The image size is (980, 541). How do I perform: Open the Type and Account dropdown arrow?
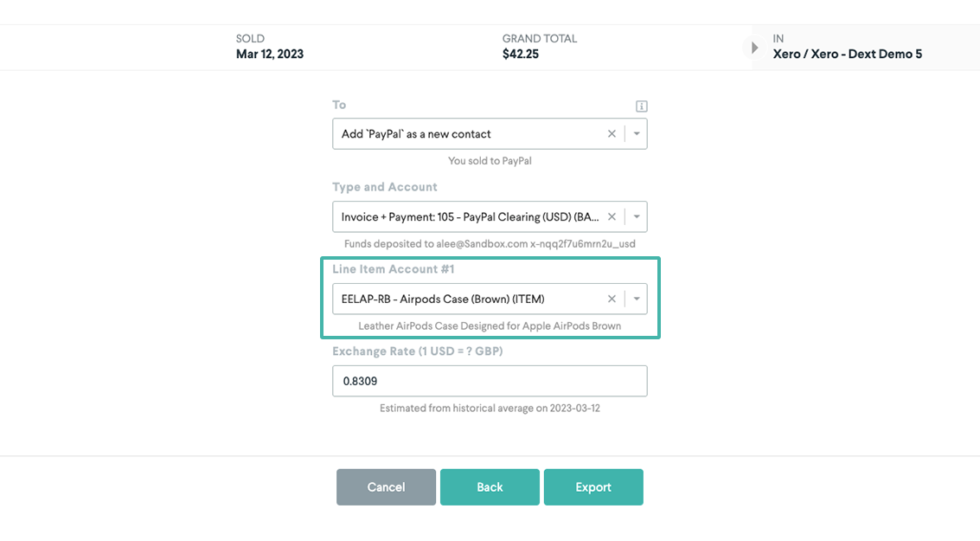[x=637, y=216]
